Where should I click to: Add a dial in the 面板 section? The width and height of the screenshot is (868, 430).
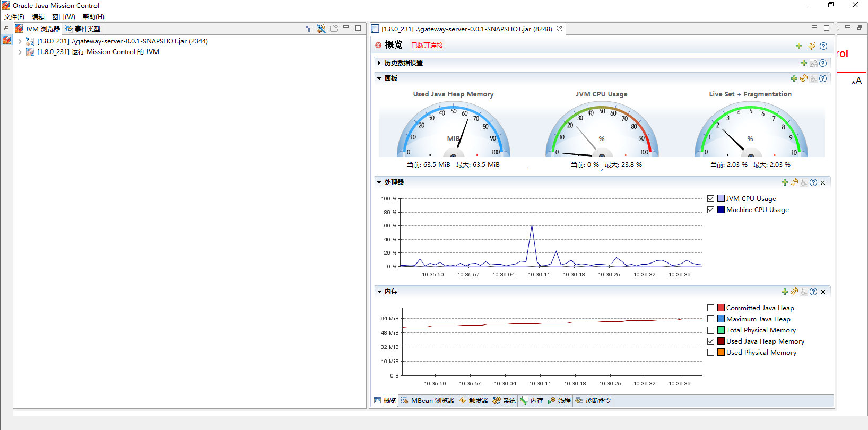tap(794, 78)
